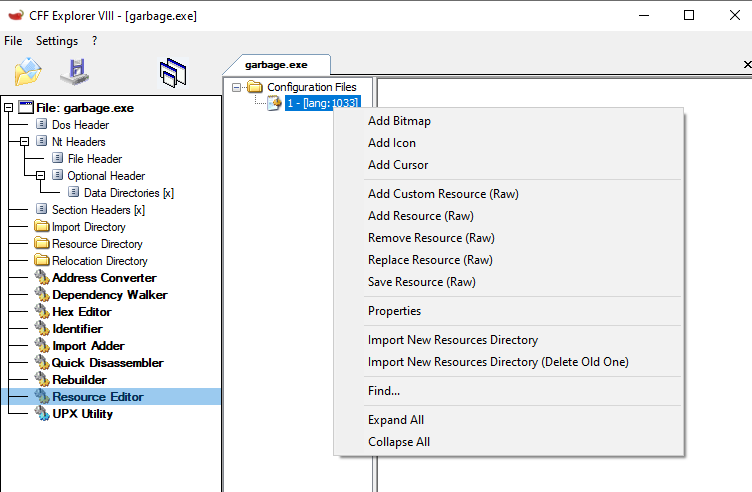Click the Rebuilder tool icon

pos(42,379)
